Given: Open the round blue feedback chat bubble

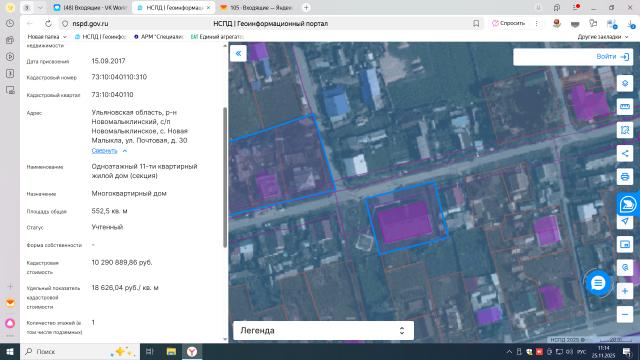Looking at the screenshot, I should point(598,282).
